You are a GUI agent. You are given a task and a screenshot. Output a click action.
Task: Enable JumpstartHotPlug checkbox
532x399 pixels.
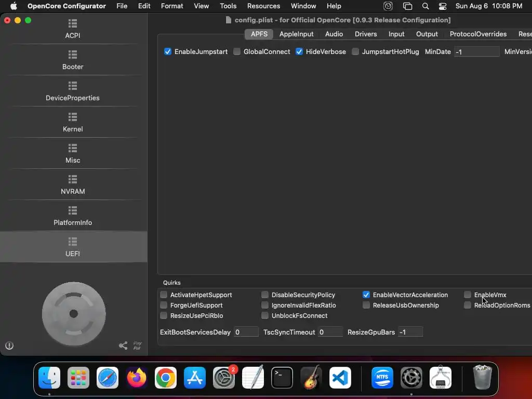pyautogui.click(x=355, y=51)
